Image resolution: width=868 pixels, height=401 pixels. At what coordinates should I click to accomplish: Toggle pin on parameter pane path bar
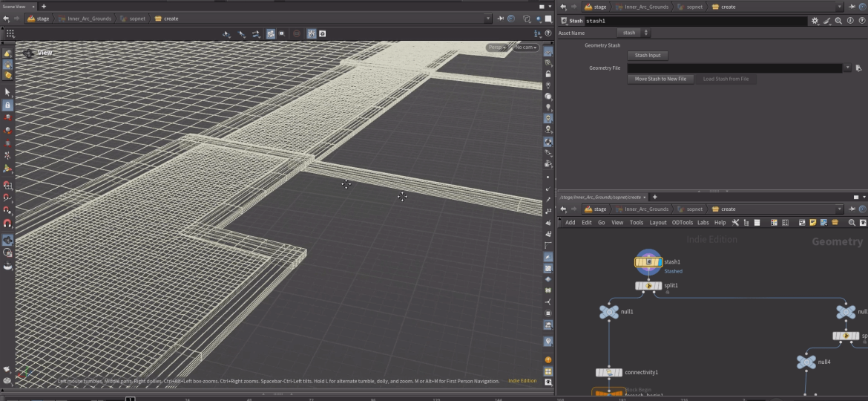pos(851,7)
